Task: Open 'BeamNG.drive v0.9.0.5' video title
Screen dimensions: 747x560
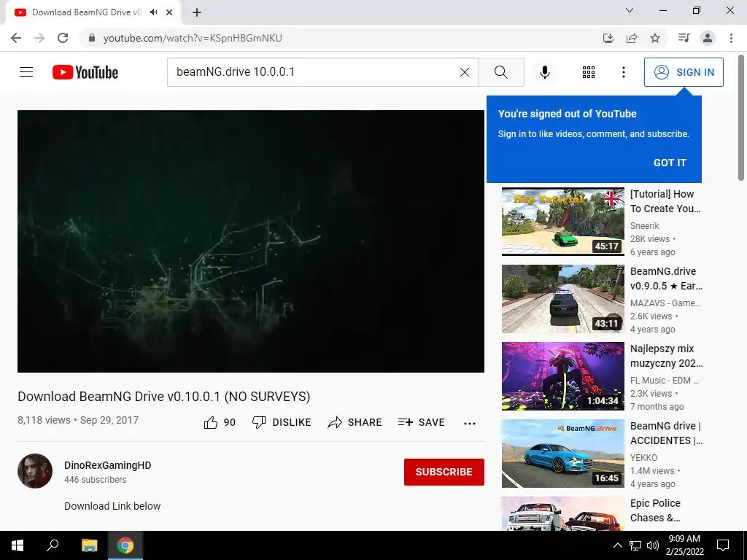Action: pyautogui.click(x=666, y=279)
